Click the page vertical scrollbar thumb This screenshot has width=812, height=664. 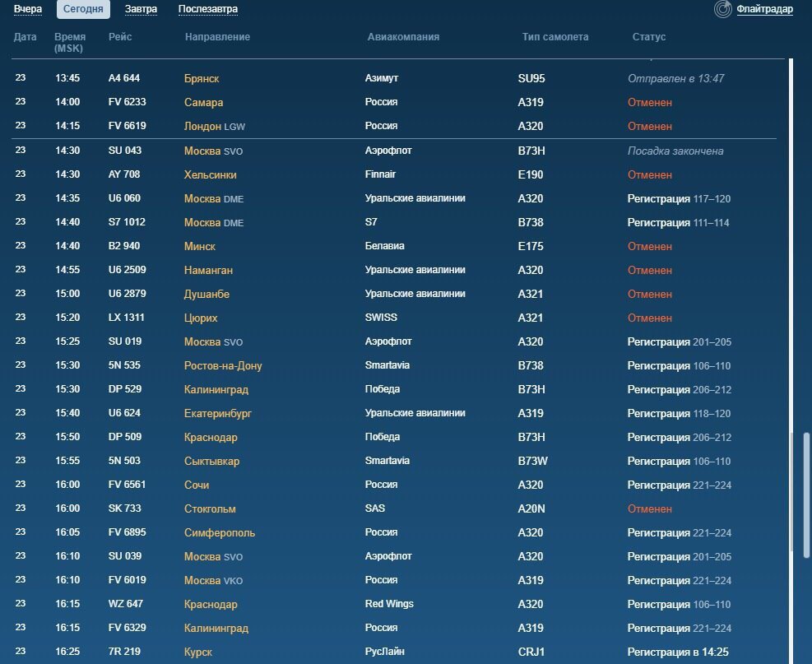tap(805, 495)
